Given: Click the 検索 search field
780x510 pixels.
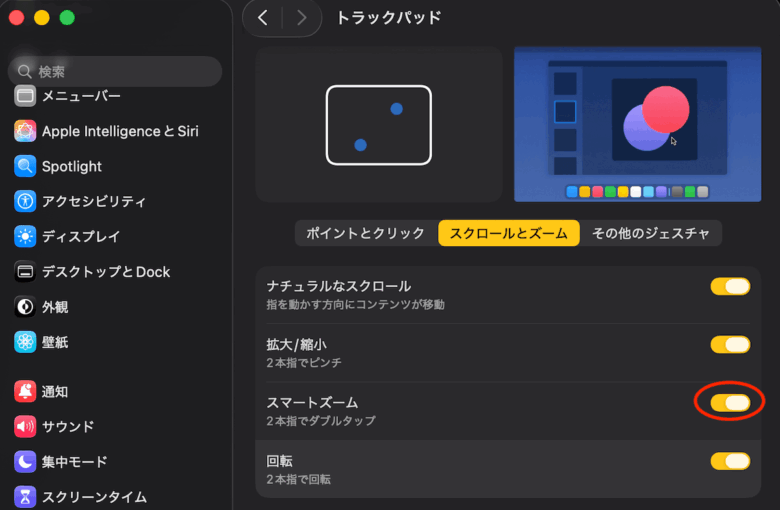Looking at the screenshot, I should [x=115, y=71].
